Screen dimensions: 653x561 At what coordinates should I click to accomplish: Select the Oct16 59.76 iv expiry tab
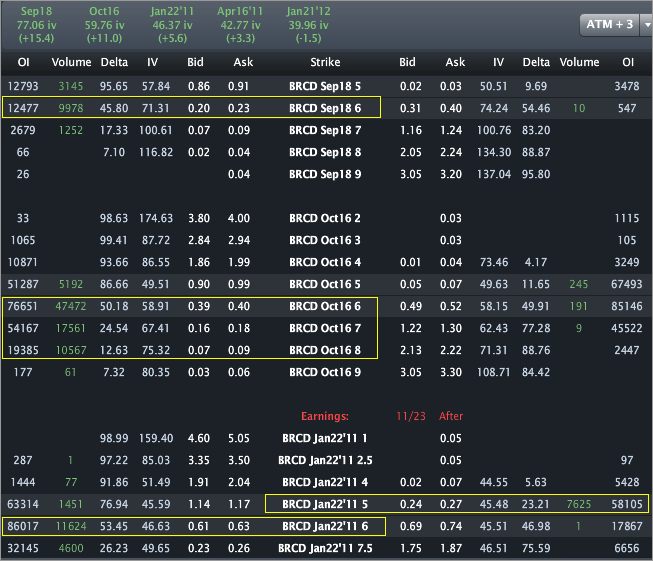point(104,25)
